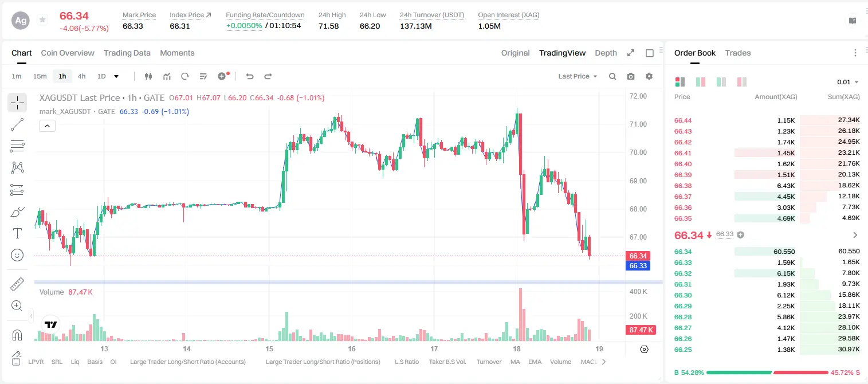This screenshot has width=868, height=384.
Task: Switch to the Trades tab
Action: [737, 53]
